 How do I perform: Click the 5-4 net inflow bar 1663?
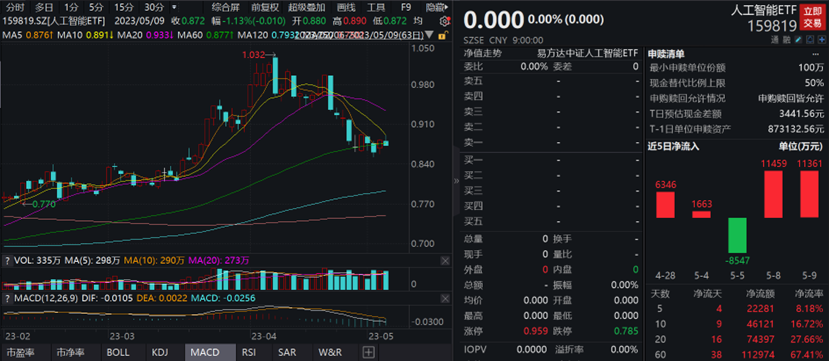(x=702, y=215)
